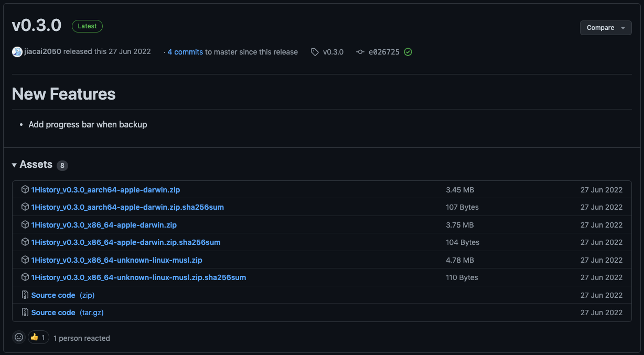644x355 pixels.
Task: Click the commit icon next to e026725
Action: pos(360,52)
